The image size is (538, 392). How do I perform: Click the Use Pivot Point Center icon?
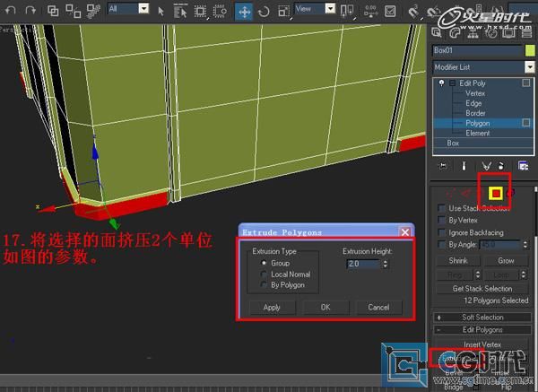click(347, 12)
